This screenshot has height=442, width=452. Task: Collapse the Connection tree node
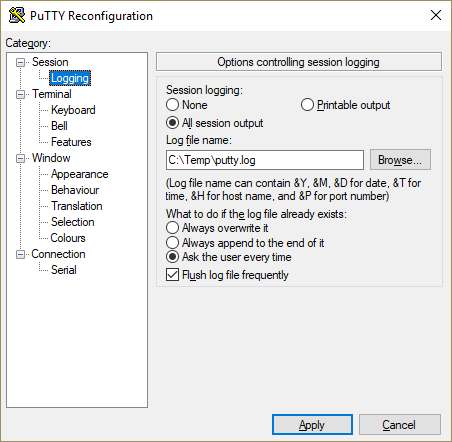(x=21, y=254)
